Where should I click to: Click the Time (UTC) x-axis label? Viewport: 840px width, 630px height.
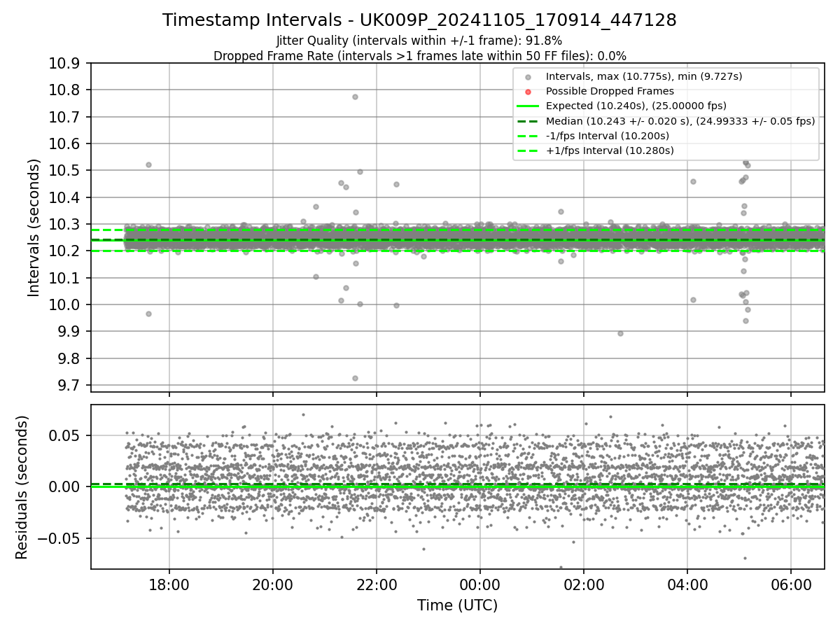coord(457,605)
